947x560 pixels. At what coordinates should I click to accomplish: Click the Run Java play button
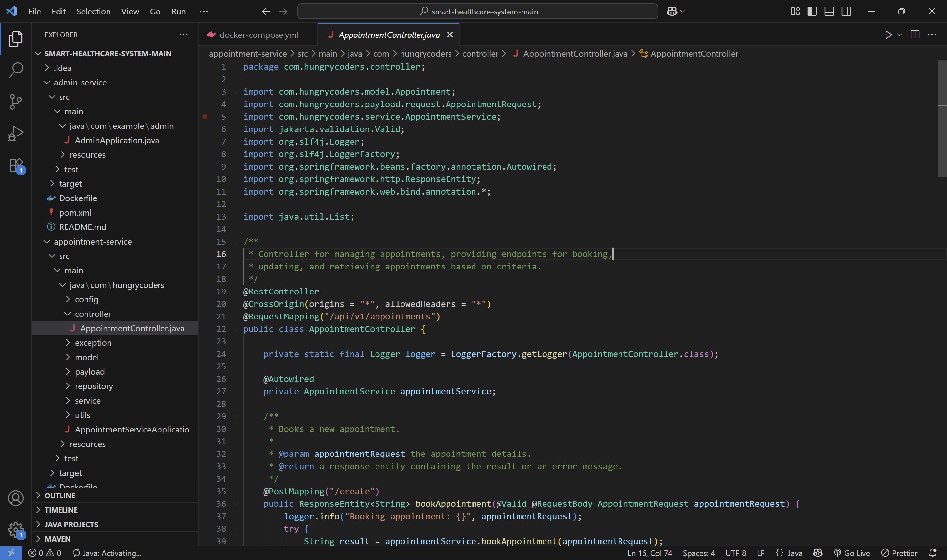click(x=888, y=35)
